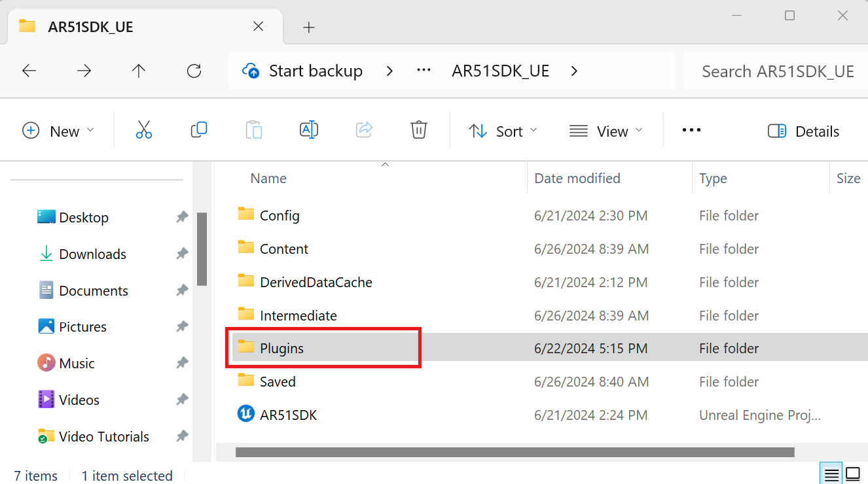Unpin Downloads using its pin icon
This screenshot has width=868, height=484.
point(182,254)
